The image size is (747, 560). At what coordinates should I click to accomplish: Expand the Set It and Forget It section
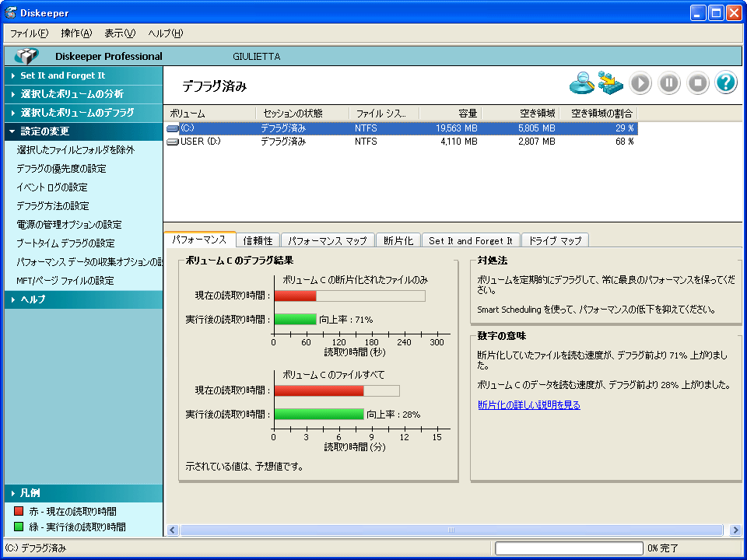[x=83, y=75]
